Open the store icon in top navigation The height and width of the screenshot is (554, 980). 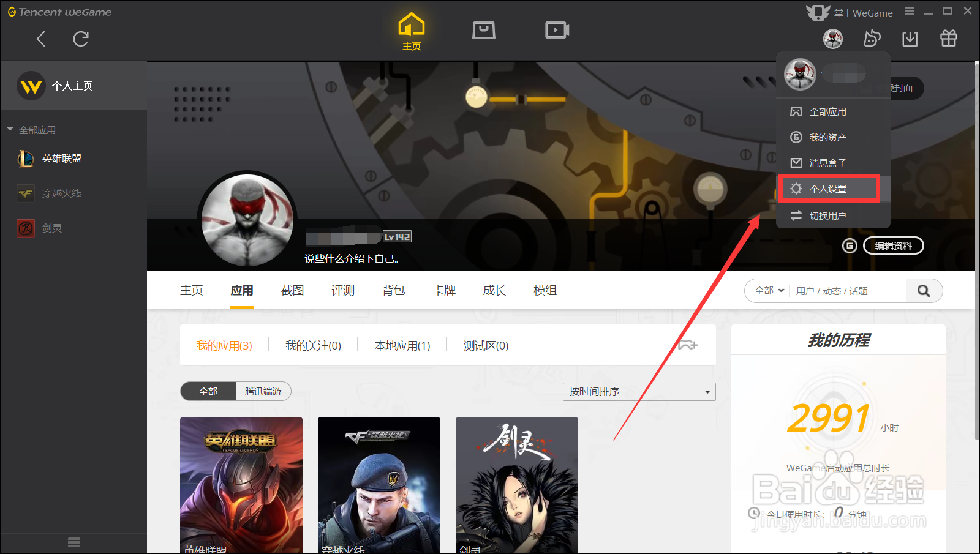pos(484,30)
